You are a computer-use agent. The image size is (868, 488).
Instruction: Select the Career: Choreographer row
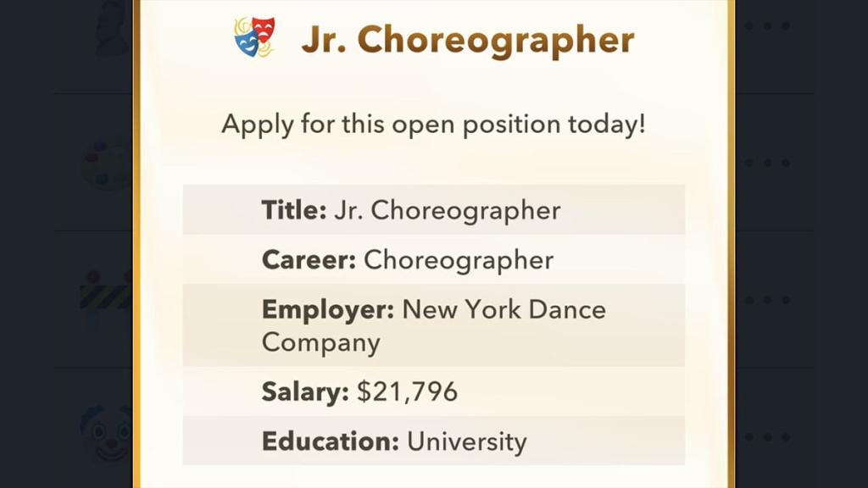pos(434,260)
